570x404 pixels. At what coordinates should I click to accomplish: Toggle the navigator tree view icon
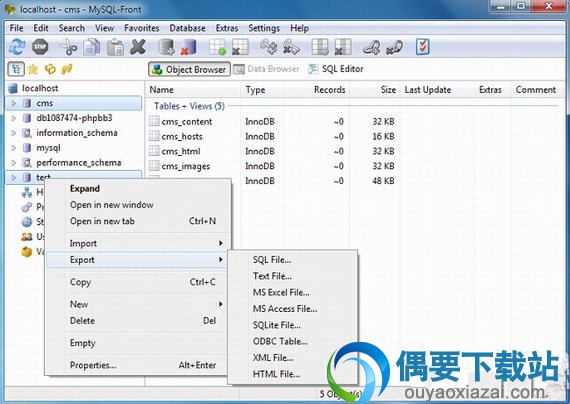tap(16, 69)
